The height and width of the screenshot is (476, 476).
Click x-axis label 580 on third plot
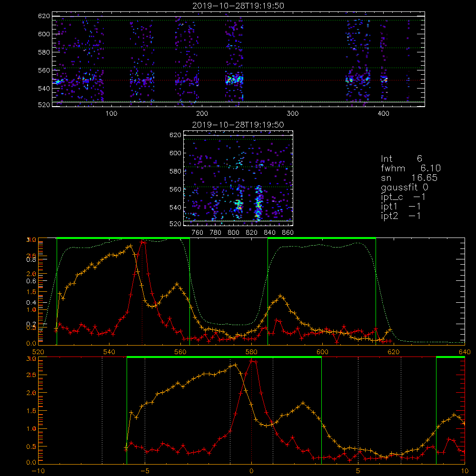[x=251, y=352]
